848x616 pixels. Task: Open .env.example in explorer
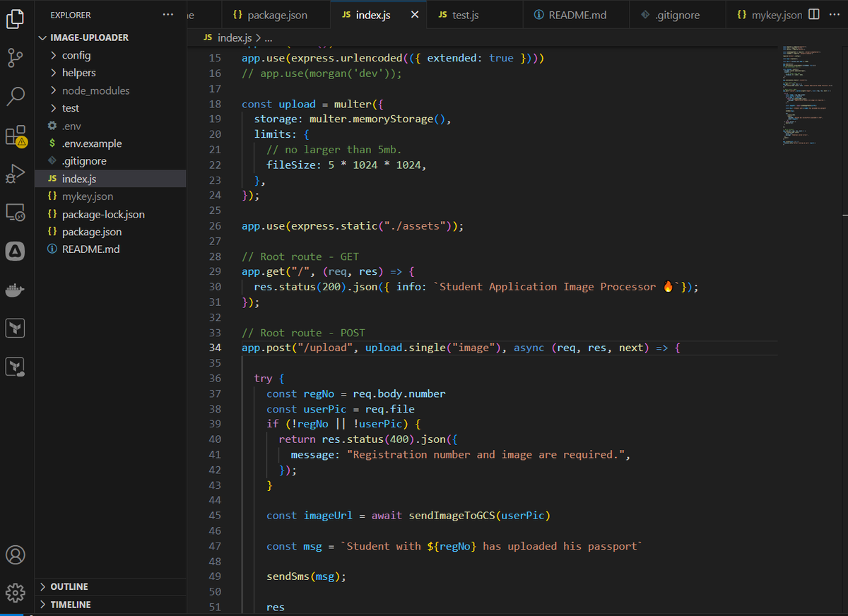point(111,143)
